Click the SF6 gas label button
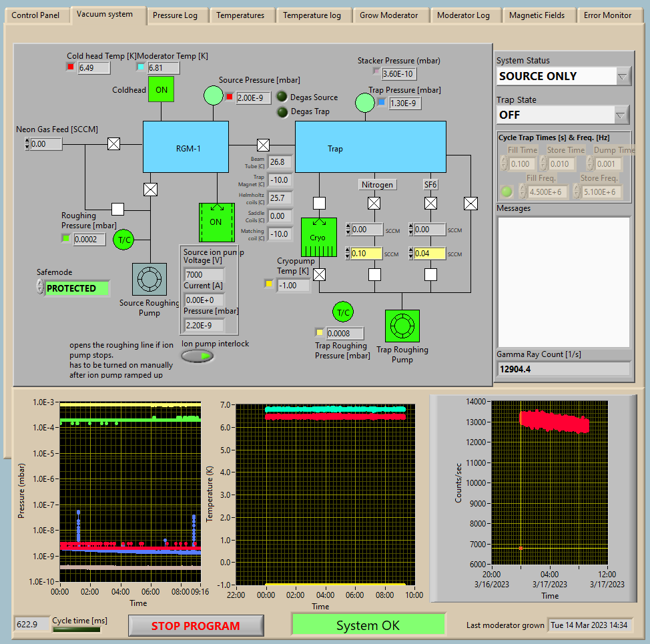This screenshot has width=650, height=644. [430, 185]
